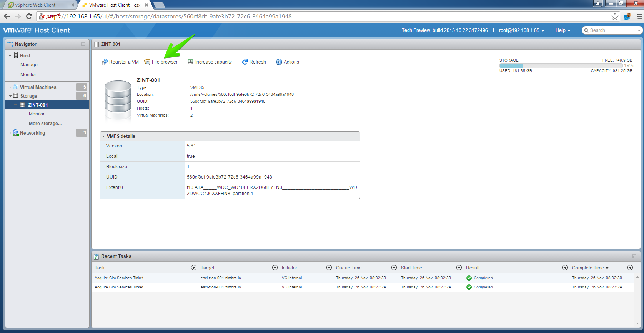Sort tasks by Task column header
644x333 pixels.
(x=100, y=268)
